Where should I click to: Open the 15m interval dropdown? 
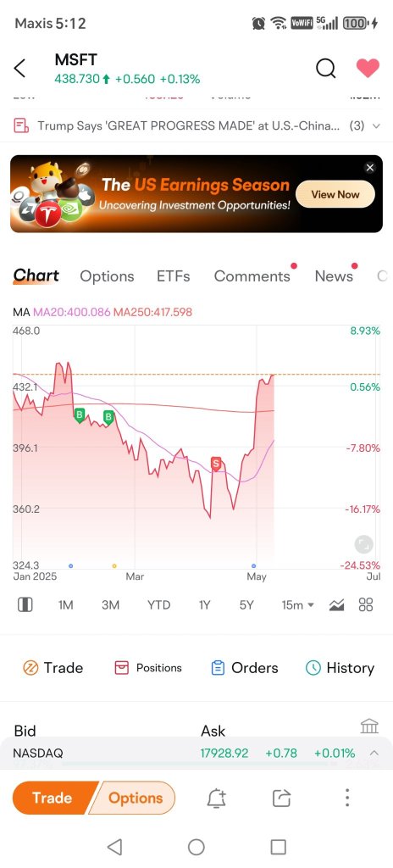pos(298,605)
